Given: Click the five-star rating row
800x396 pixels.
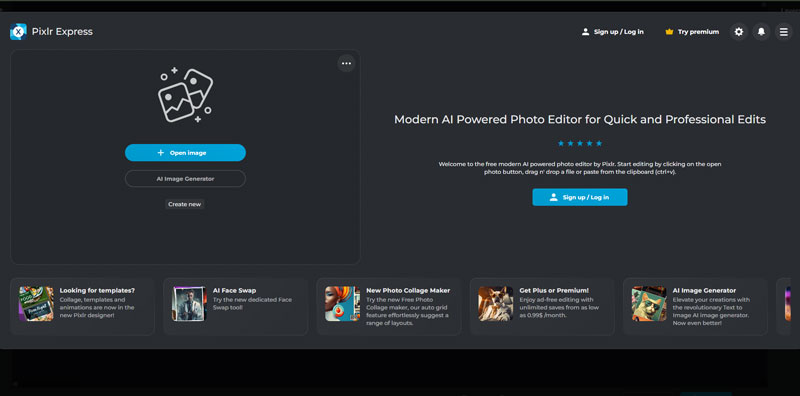Looking at the screenshot, I should [x=580, y=143].
